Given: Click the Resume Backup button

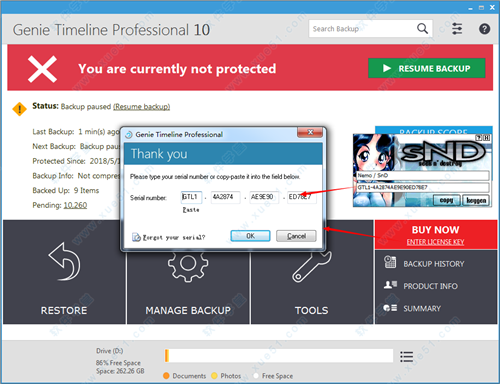Looking at the screenshot, I should pos(427,68).
